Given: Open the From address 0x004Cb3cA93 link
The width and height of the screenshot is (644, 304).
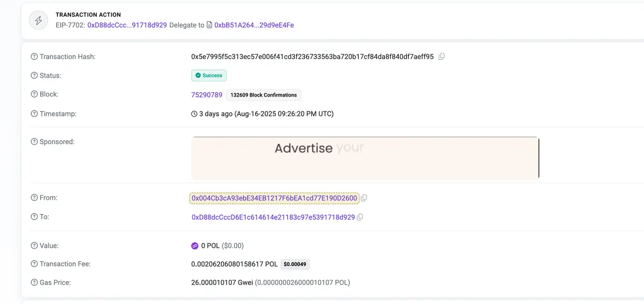Looking at the screenshot, I should [274, 198].
